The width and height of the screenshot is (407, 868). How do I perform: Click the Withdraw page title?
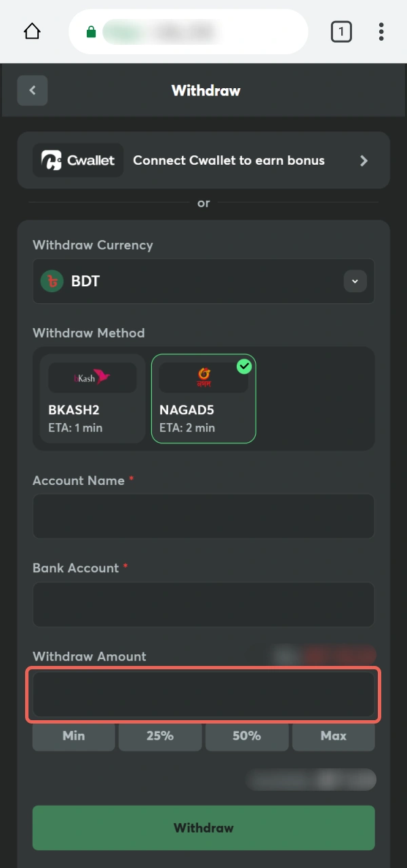point(206,90)
